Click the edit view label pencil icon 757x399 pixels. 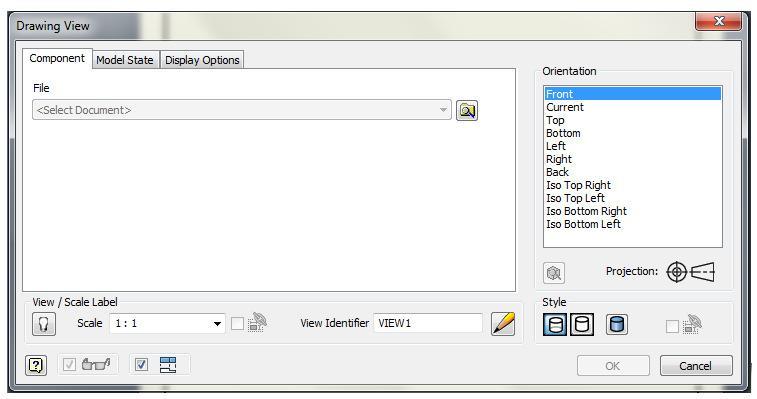[x=503, y=323]
